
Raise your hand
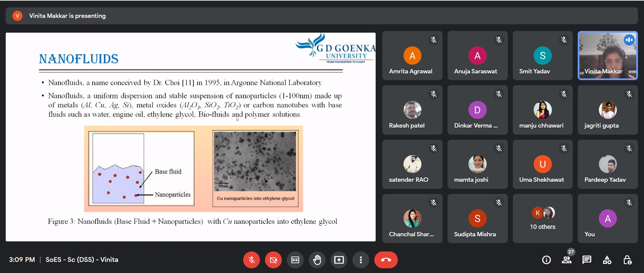317,260
